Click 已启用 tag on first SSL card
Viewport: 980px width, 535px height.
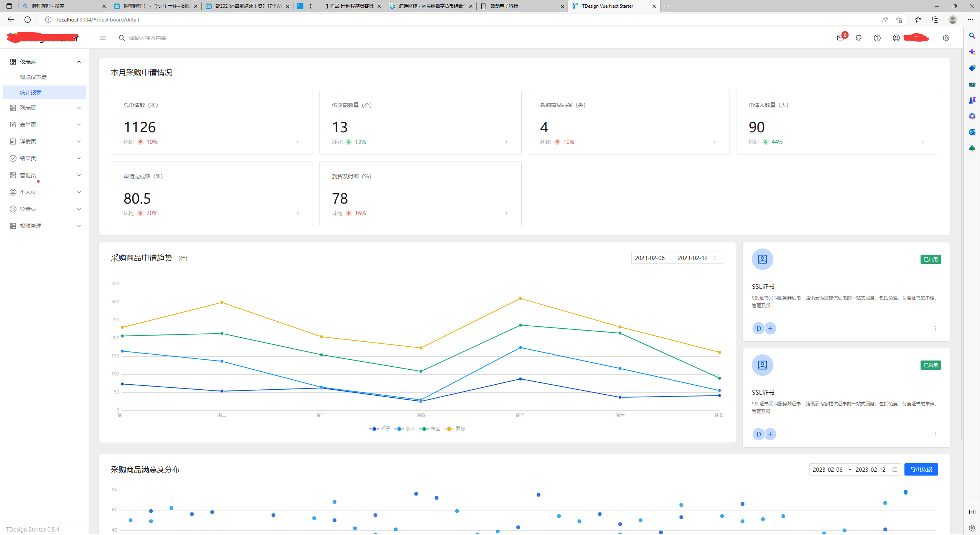pyautogui.click(x=931, y=259)
